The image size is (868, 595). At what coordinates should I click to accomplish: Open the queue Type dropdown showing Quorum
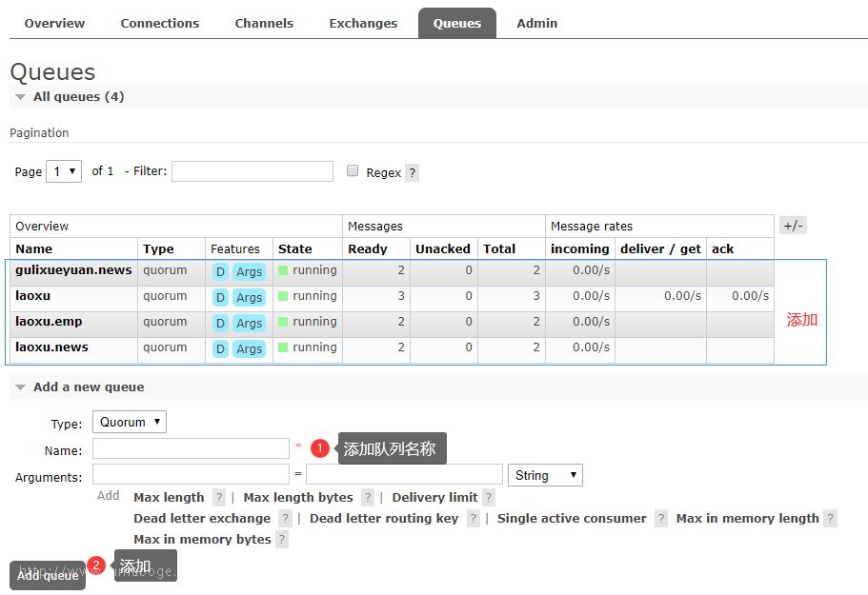click(x=130, y=422)
